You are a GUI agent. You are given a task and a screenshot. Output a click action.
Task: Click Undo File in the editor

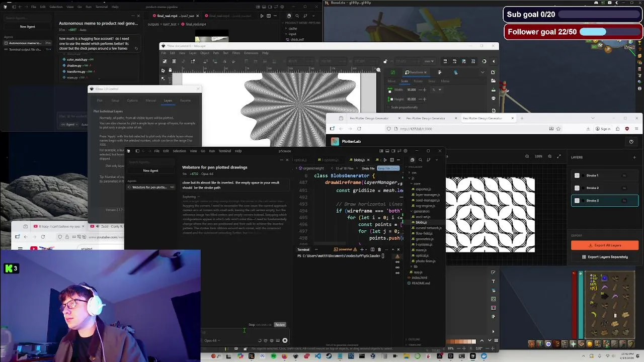[x=368, y=168]
